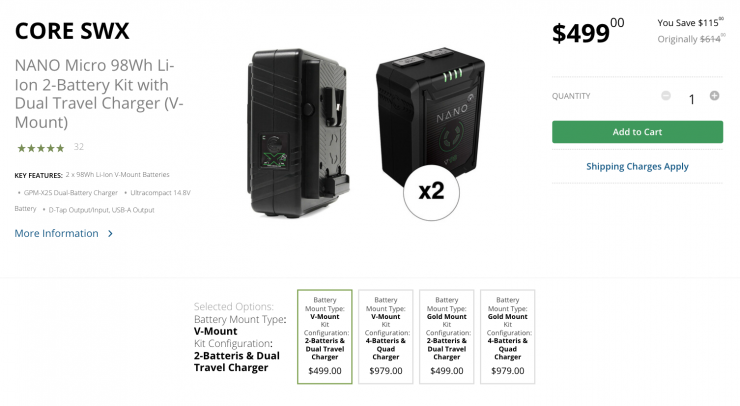The height and width of the screenshot is (406, 740).
Task: Click the quantity value field showing 1
Action: tap(691, 99)
